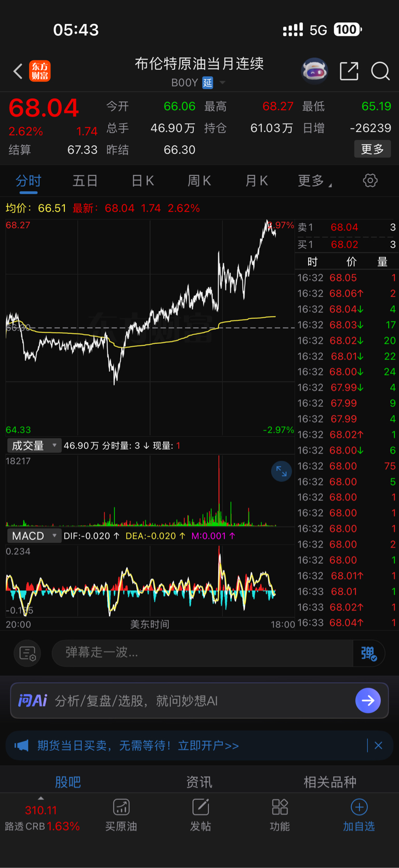Tap the large 68.04 last price
399x868 pixels.
point(43,108)
